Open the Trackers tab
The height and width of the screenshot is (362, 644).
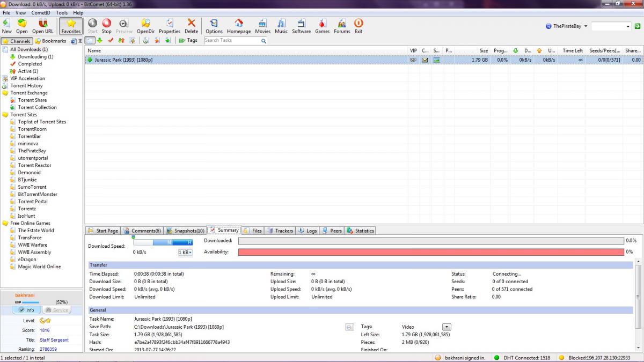point(280,231)
